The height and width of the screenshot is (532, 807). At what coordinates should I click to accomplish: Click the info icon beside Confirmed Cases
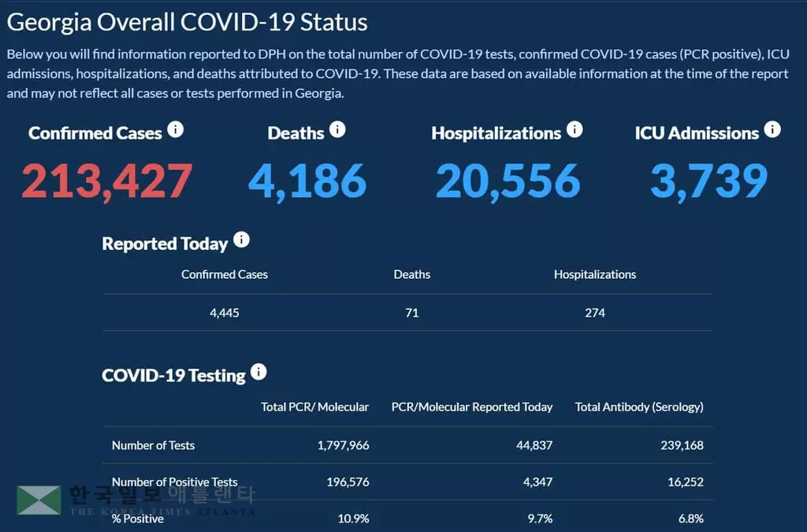pyautogui.click(x=175, y=130)
